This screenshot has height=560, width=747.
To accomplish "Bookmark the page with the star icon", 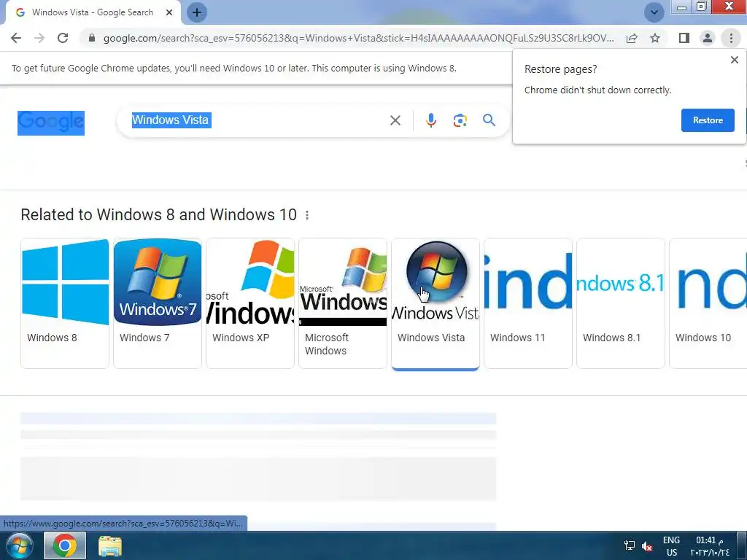I will 656,38.
